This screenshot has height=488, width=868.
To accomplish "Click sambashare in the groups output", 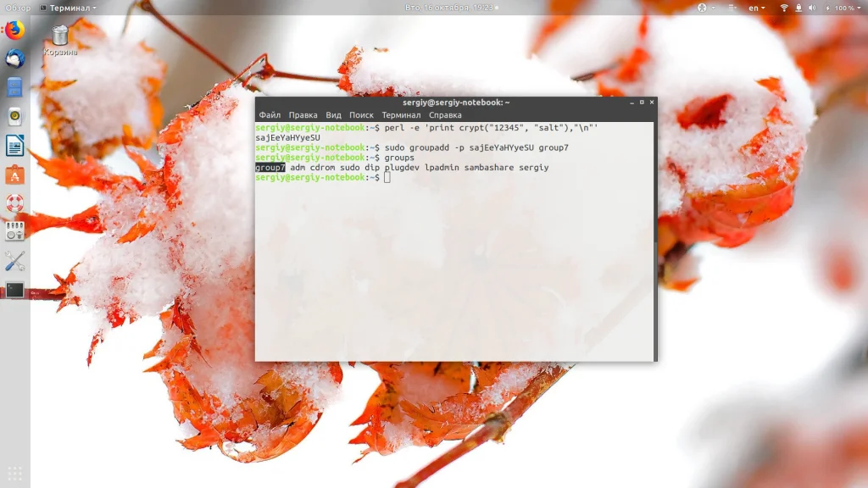I will pyautogui.click(x=489, y=168).
